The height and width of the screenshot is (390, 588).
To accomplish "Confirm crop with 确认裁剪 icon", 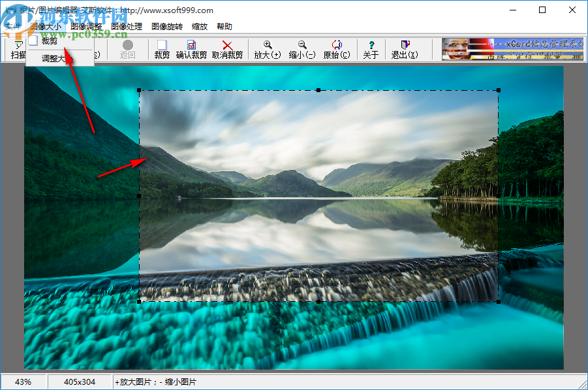I will click(x=191, y=50).
